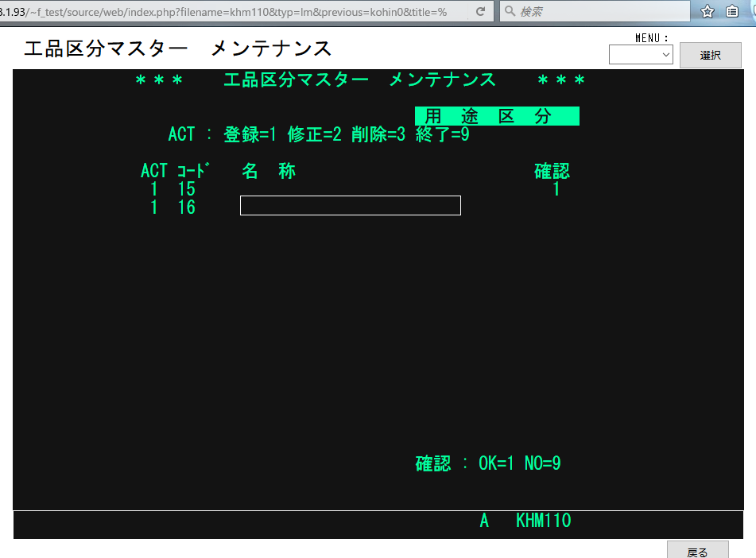756x558 pixels.
Task: Bookmark this page with the star icon
Action: [707, 12]
